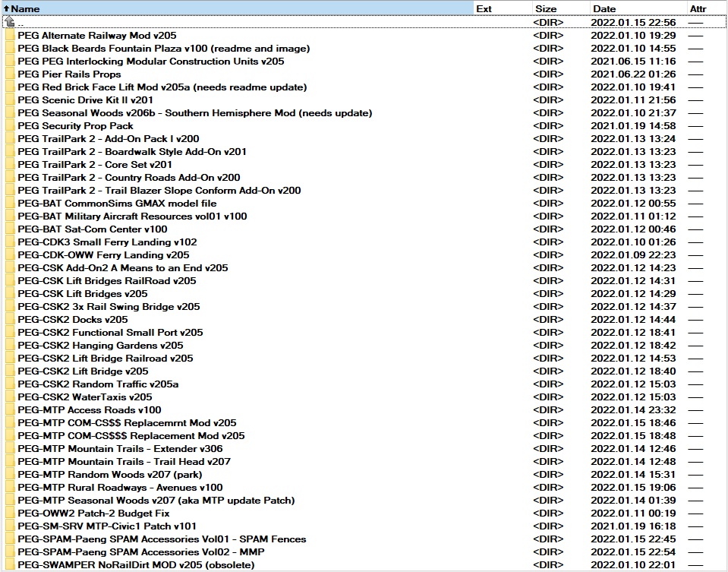The width and height of the screenshot is (728, 572).
Task: Click folder icon of PEG-CDK-OWW Ferry Landing v205
Action: pos(10,255)
